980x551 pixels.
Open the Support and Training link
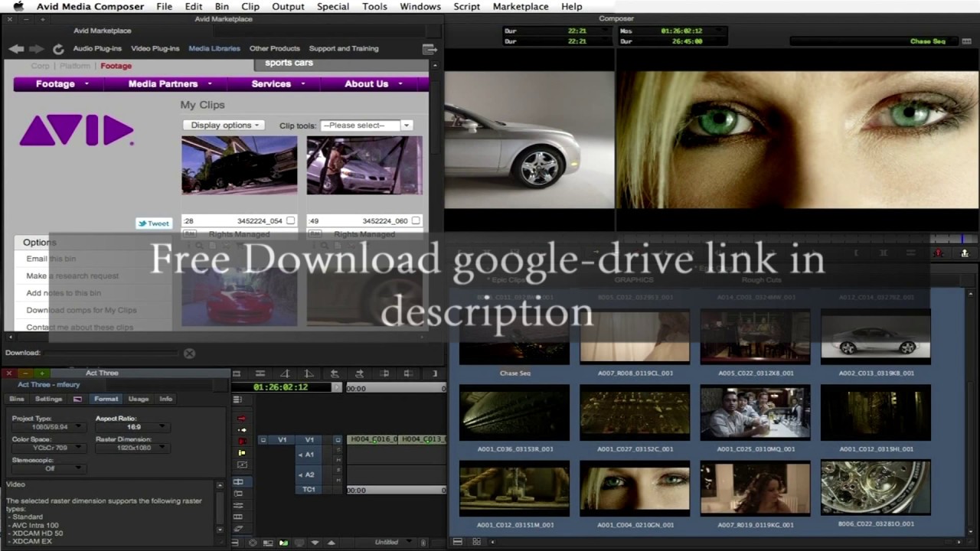(344, 49)
